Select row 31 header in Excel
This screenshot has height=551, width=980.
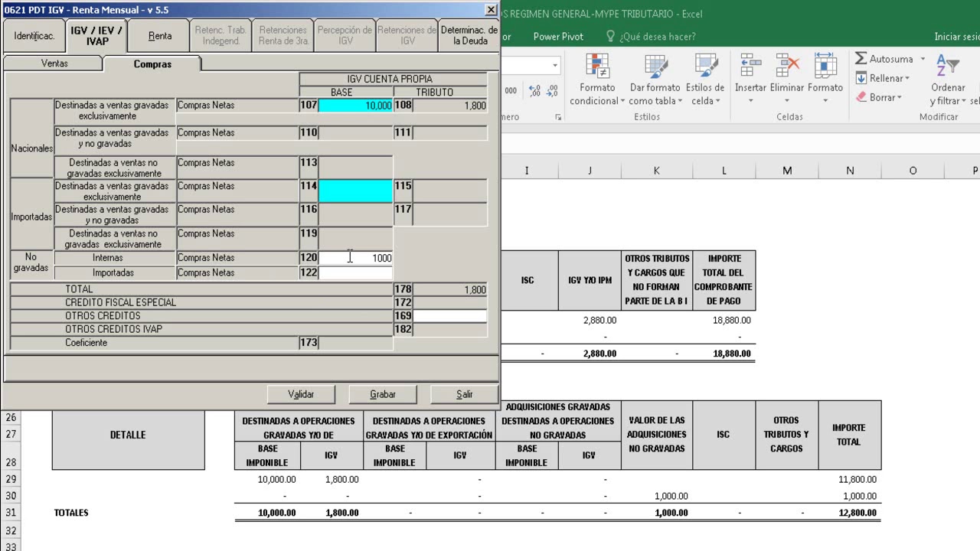click(x=11, y=513)
